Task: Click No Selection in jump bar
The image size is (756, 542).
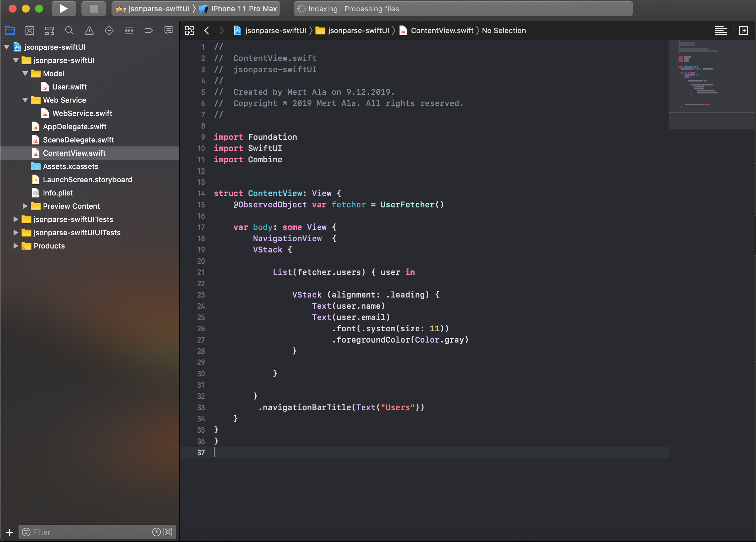Action: click(x=504, y=31)
